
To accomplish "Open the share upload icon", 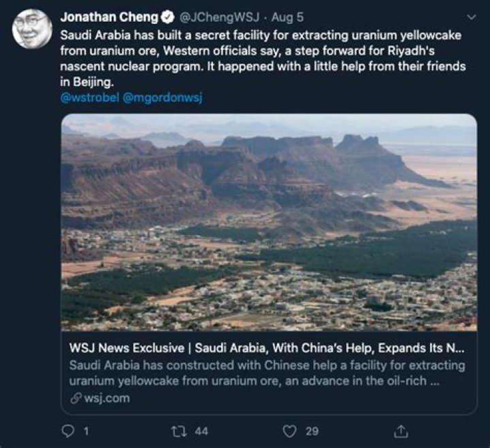I will [x=401, y=432].
